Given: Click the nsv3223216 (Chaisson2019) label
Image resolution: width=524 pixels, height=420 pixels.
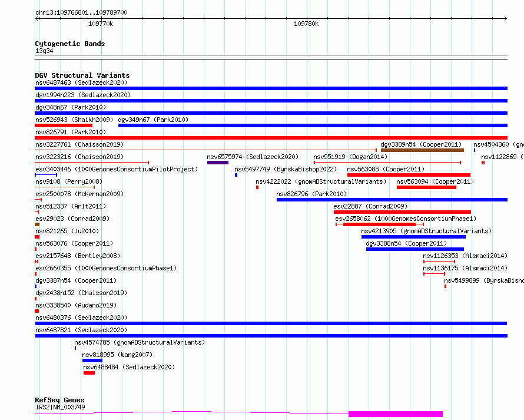Looking at the screenshot, I should point(79,157).
